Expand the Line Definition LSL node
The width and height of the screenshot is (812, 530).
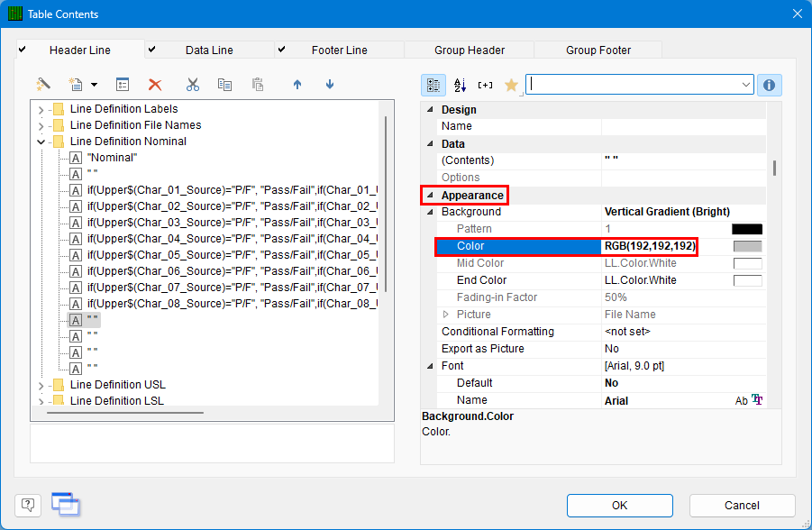tap(41, 401)
